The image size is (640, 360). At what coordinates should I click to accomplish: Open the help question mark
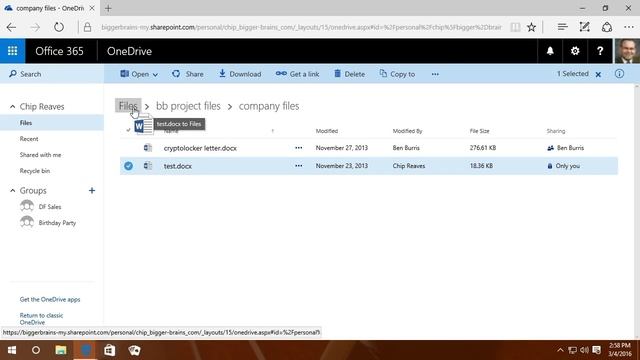(x=600, y=51)
